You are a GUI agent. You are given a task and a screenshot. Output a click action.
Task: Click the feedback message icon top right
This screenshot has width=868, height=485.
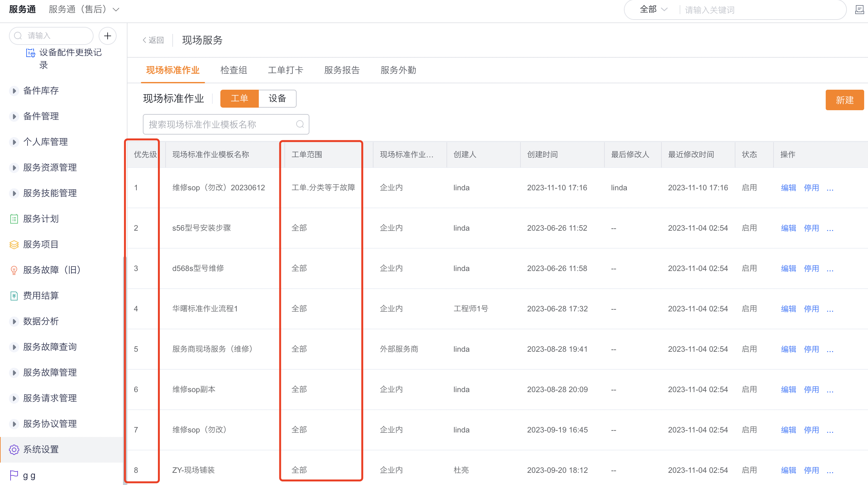point(859,10)
